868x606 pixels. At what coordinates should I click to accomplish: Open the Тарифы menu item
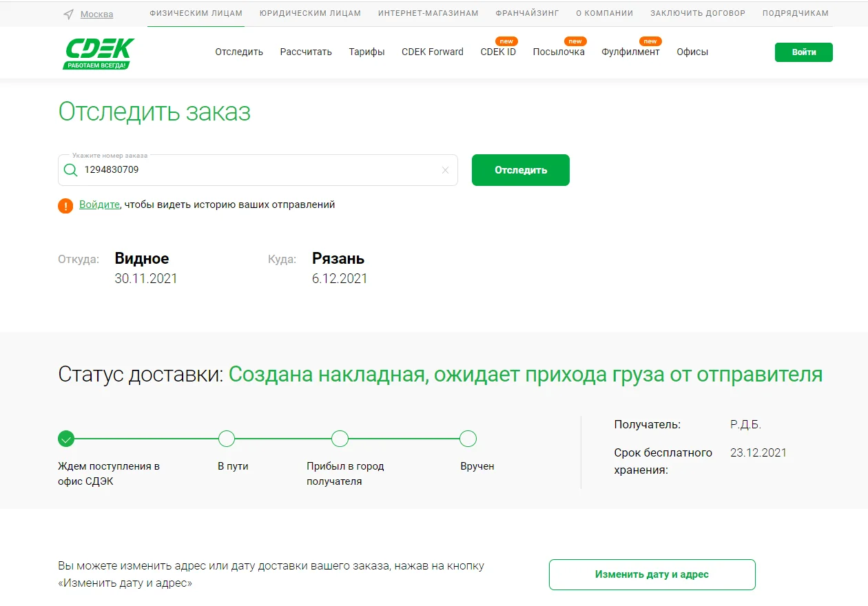366,52
